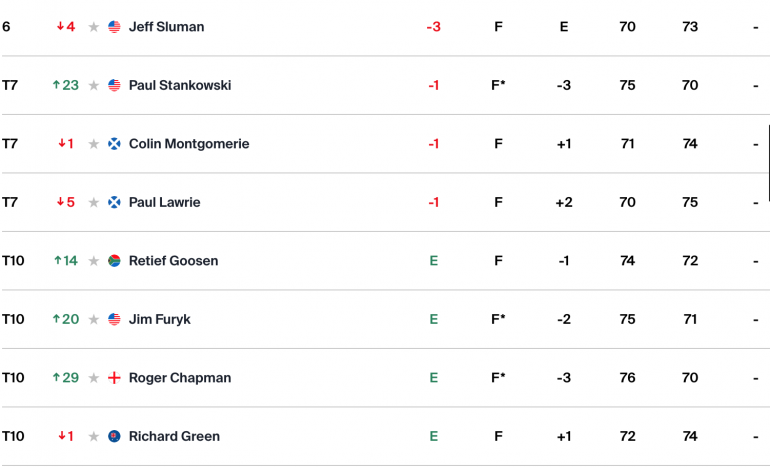Expand the Paul Lawrie leaderboard row

pyautogui.click(x=385, y=202)
